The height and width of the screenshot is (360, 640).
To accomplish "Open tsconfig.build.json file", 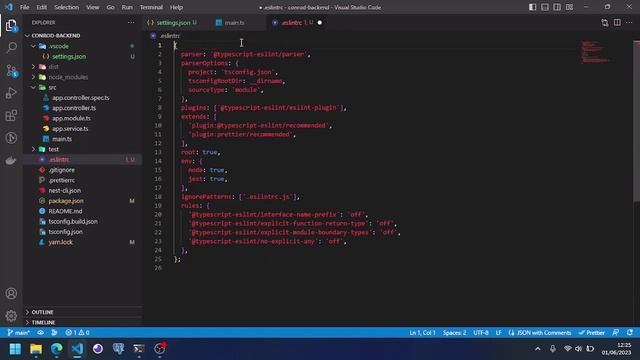I will (x=83, y=221).
